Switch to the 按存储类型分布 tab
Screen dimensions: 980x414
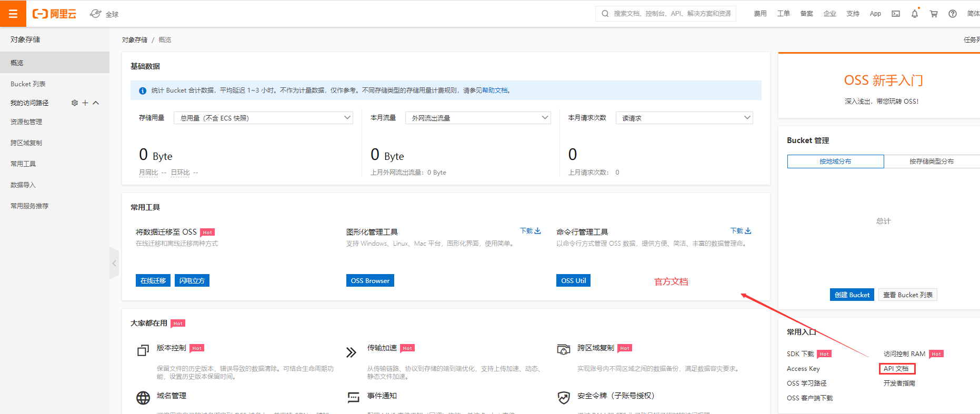(x=932, y=161)
